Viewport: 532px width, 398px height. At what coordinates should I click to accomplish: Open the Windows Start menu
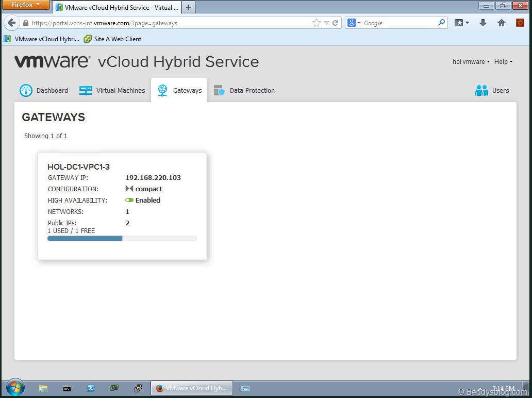tap(15, 388)
